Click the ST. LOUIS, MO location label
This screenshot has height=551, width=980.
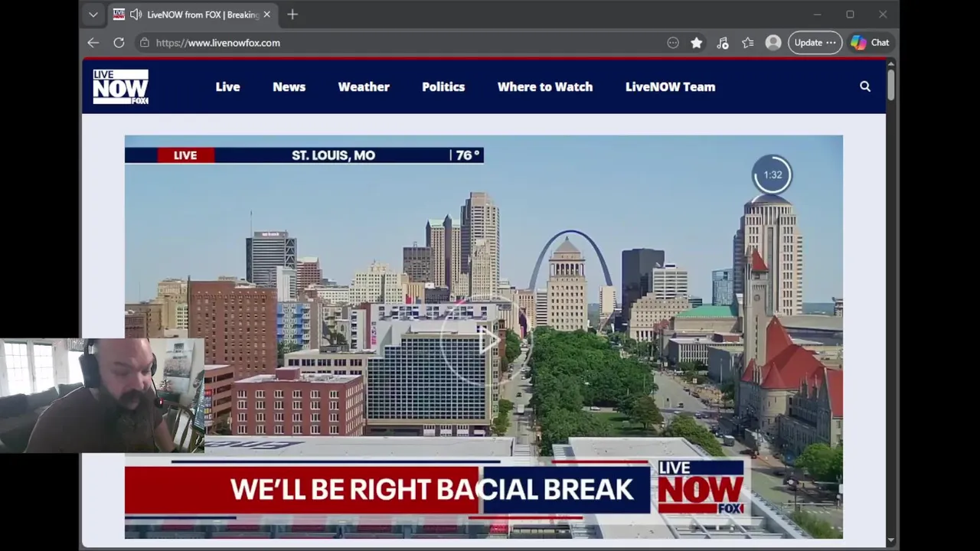333,155
